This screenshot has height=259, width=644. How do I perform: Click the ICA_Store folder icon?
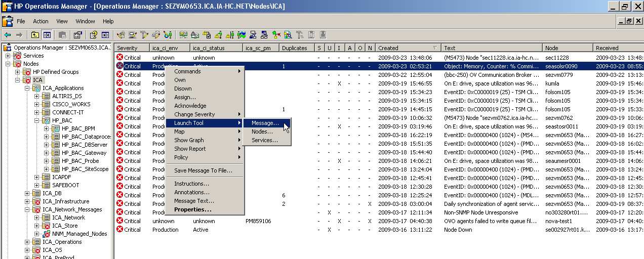pyautogui.click(x=47, y=226)
